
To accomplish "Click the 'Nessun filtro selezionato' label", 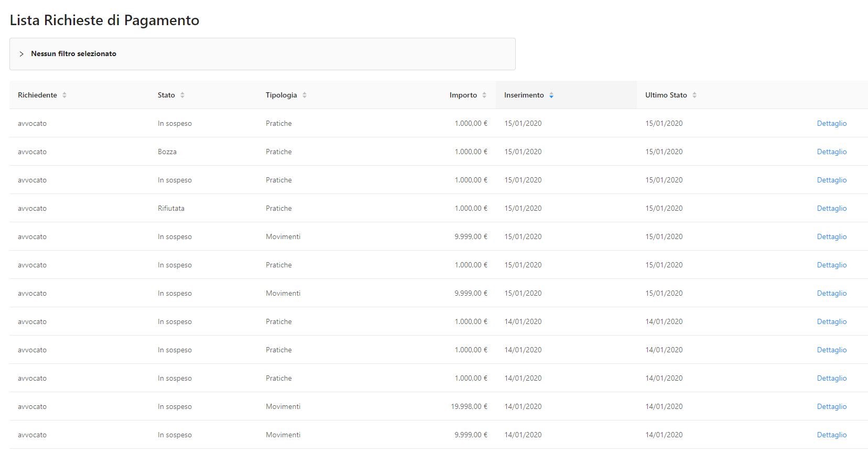I will pyautogui.click(x=73, y=53).
